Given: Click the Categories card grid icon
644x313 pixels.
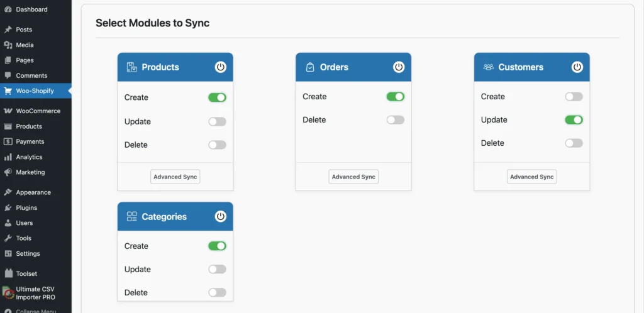Looking at the screenshot, I should pyautogui.click(x=131, y=217).
